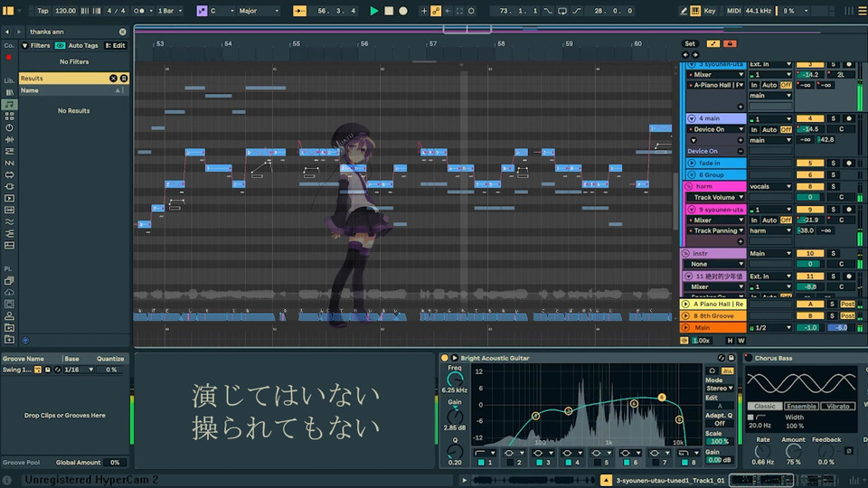The height and width of the screenshot is (488, 868).
Task: Open the Stereo mode dropdown in EQ
Action: [720, 389]
